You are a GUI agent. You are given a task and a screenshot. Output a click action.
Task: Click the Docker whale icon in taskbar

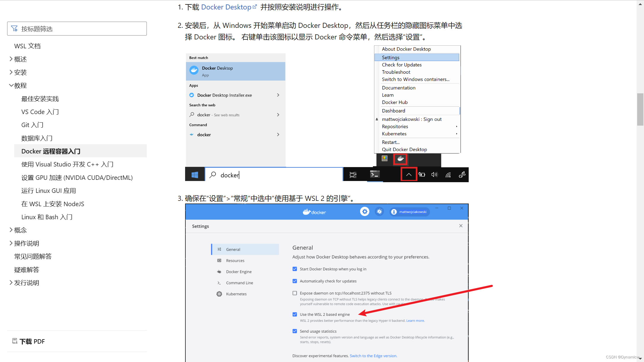click(x=400, y=159)
